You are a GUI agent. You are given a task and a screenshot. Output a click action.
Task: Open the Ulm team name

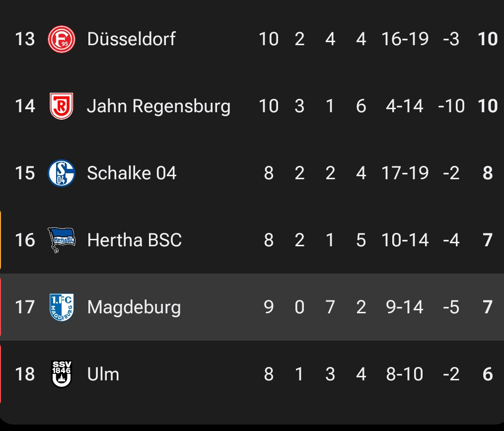103,374
